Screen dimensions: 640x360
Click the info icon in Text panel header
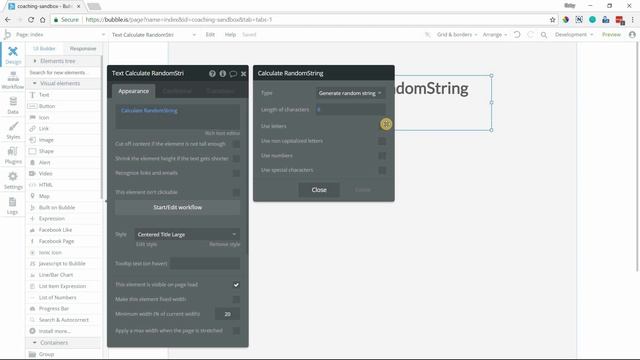[222, 73]
